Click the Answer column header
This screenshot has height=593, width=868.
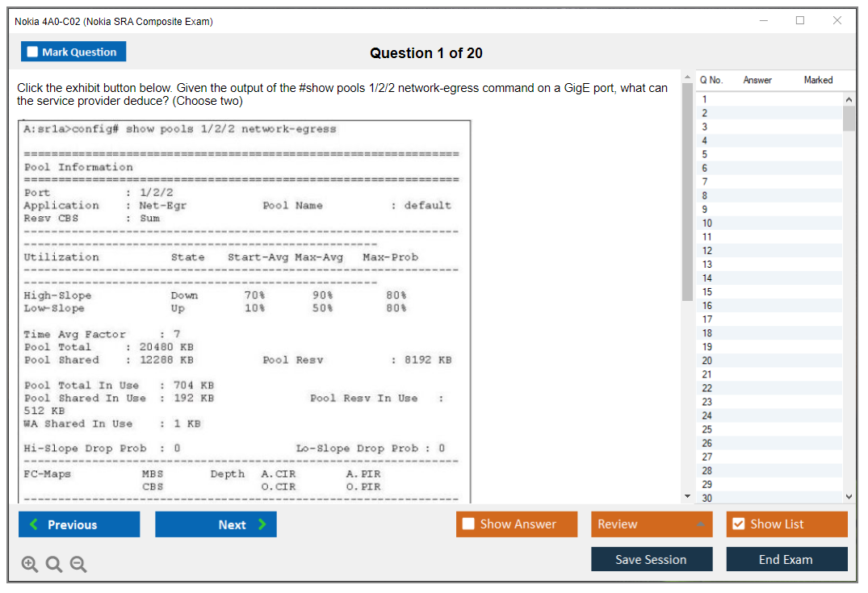[757, 80]
